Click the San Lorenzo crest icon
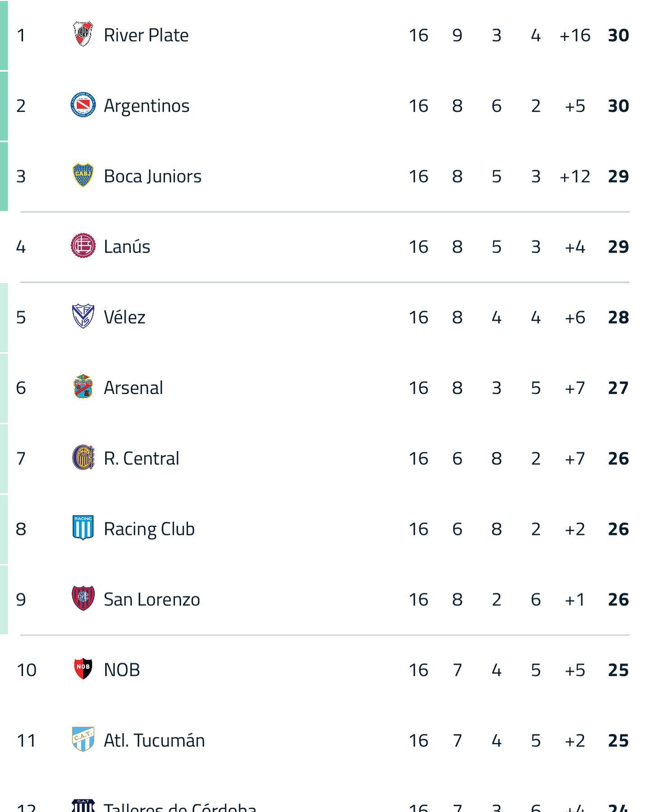Screen dimensions: 650x812 (x=83, y=599)
